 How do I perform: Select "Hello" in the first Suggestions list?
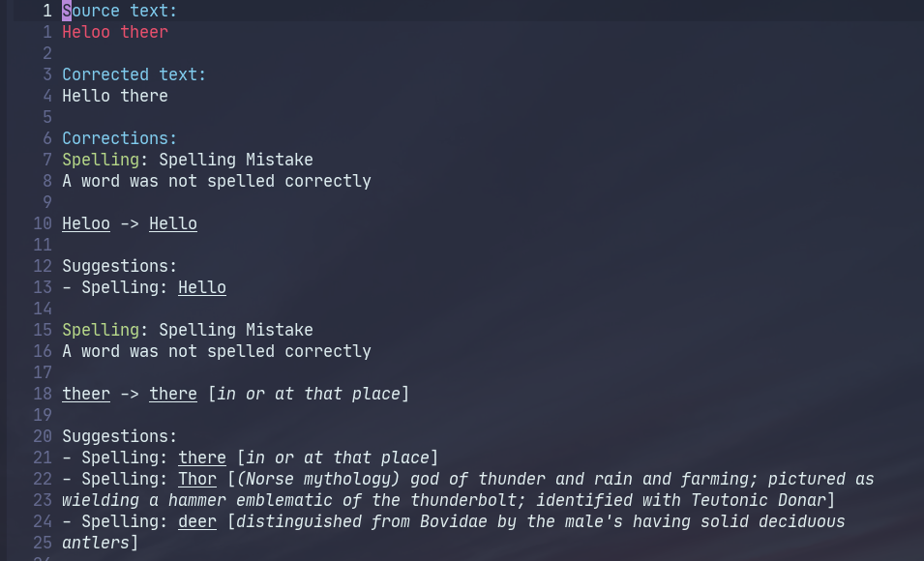(202, 287)
